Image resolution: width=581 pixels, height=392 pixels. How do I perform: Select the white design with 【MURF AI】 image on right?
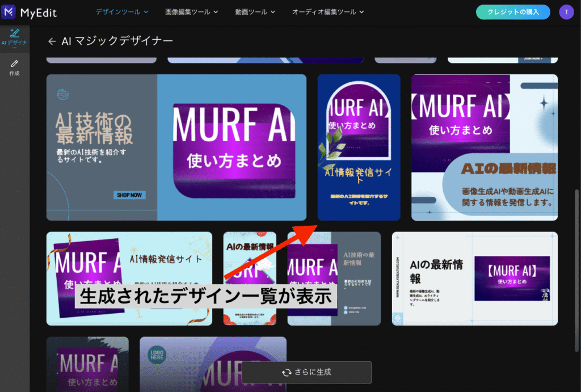(475, 279)
